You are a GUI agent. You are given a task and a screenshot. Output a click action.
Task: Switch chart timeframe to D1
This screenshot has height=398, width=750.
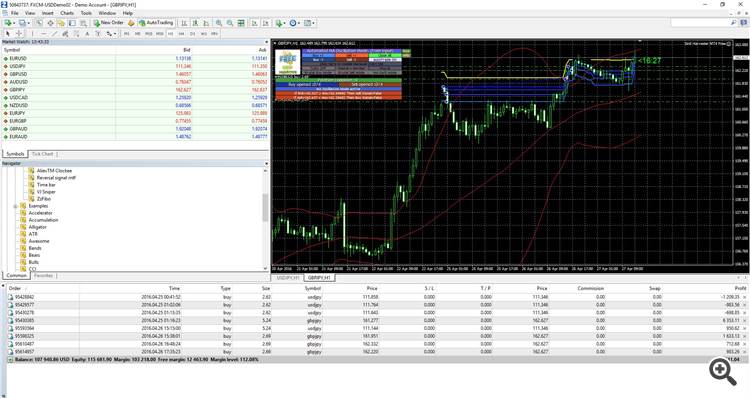tap(193, 33)
